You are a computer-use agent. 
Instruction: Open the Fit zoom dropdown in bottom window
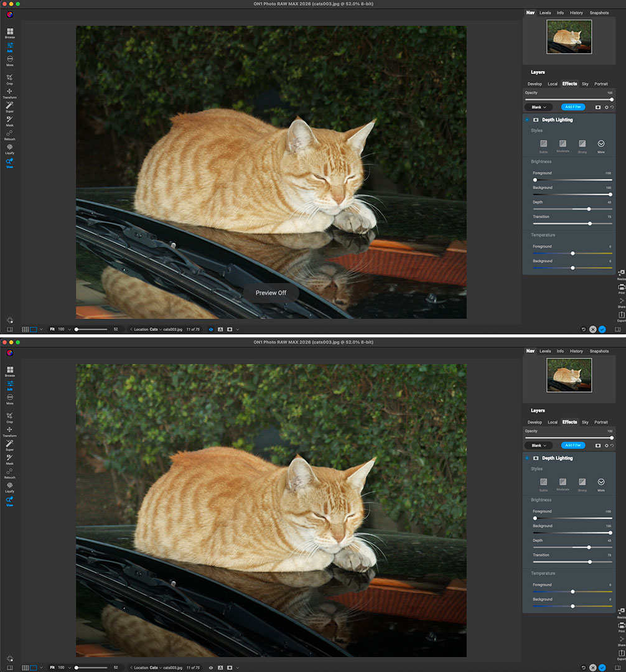click(x=68, y=668)
